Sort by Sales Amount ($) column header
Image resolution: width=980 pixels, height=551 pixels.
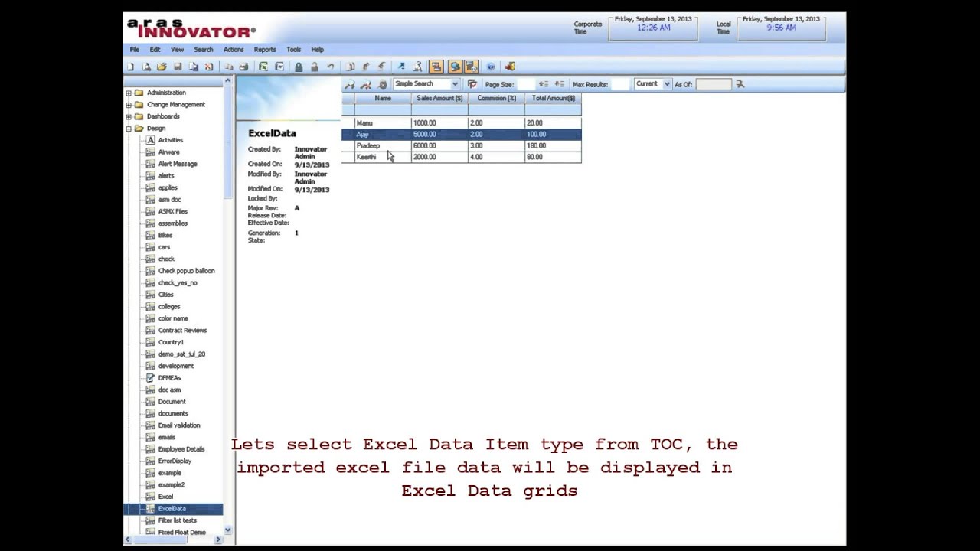(439, 98)
